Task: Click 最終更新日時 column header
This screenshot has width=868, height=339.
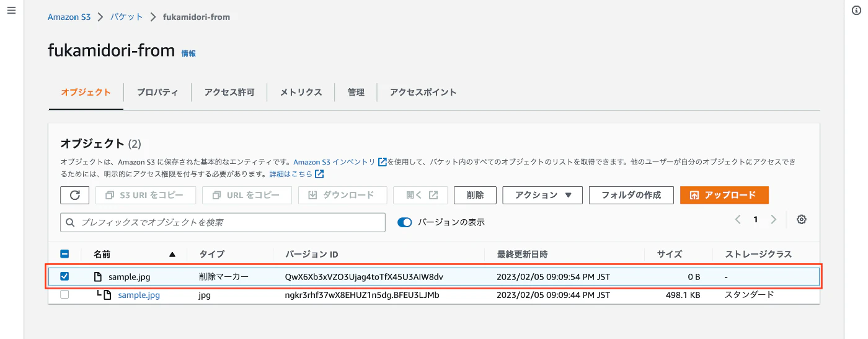Action: click(x=522, y=255)
